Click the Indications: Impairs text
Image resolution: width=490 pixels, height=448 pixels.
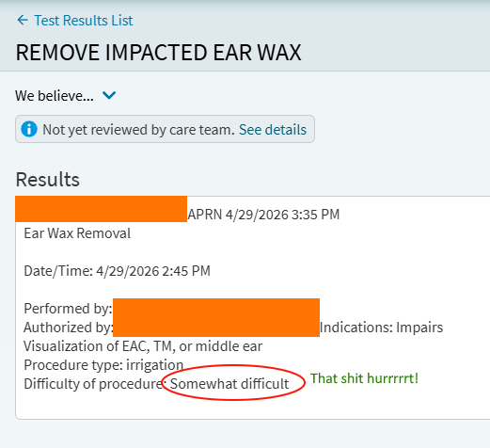381,328
